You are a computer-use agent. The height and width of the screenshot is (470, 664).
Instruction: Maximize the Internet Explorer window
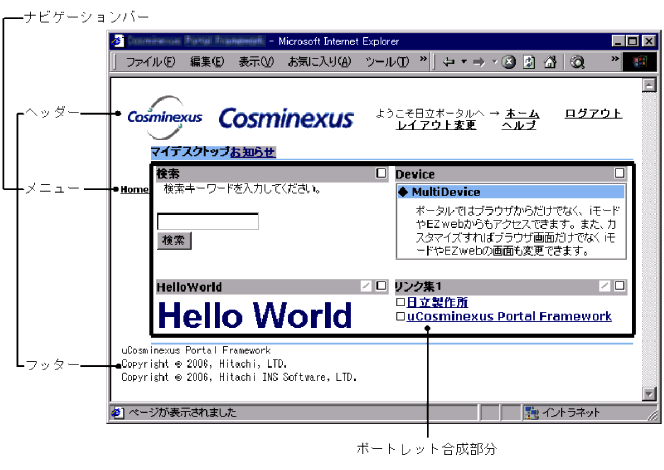click(633, 41)
